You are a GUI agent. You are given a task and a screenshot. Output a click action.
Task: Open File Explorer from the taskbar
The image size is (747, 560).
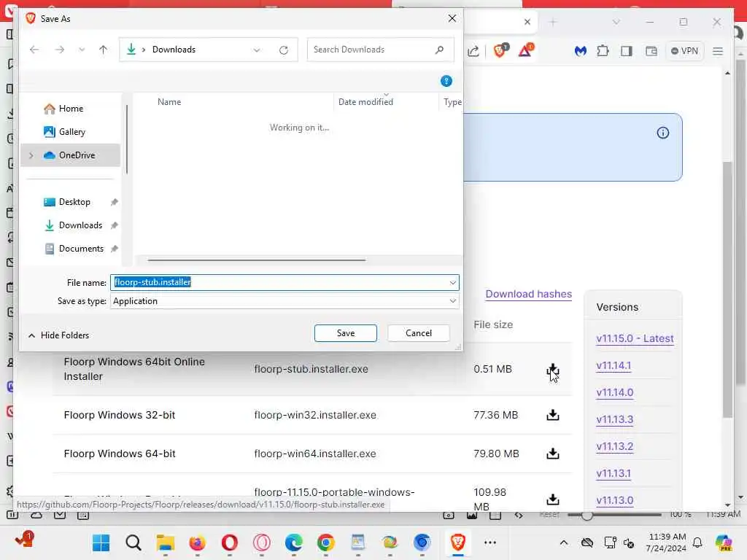166,542
